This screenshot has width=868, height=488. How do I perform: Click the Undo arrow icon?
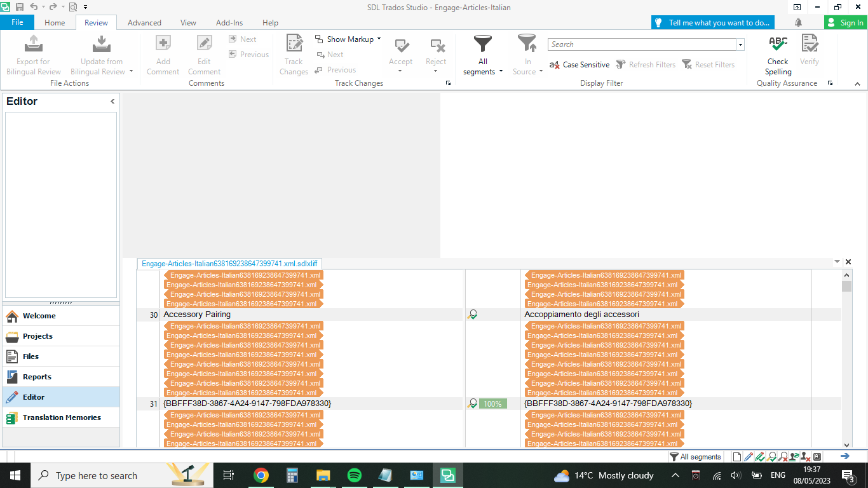click(33, 7)
